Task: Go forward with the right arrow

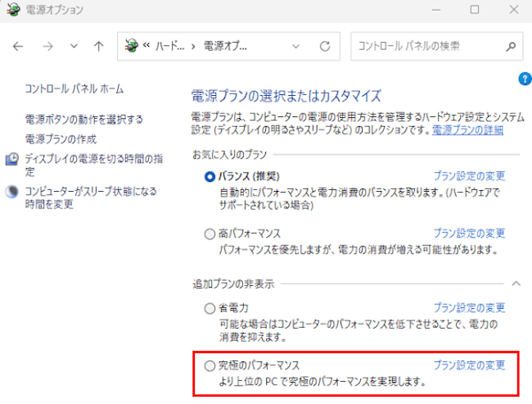Action: click(47, 46)
